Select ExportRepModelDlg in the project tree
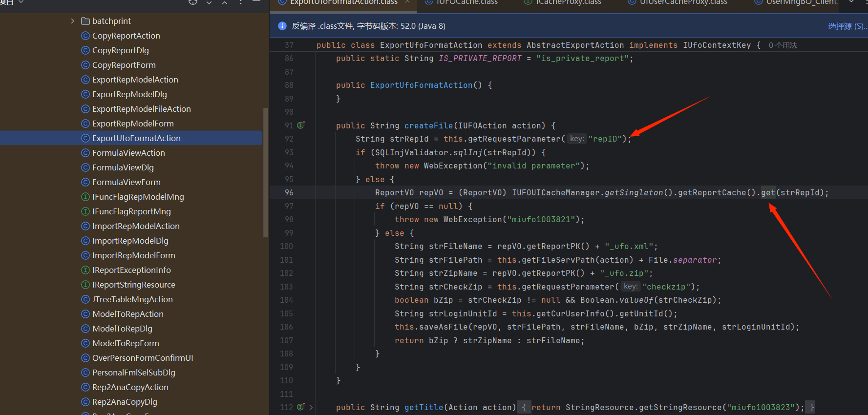868x415 pixels. coord(129,94)
